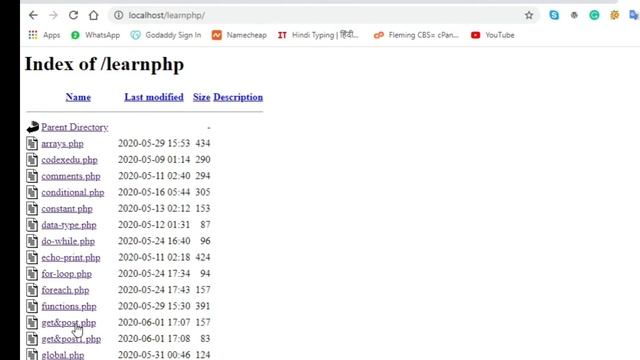Click the orange gear extension icon
The width and height of the screenshot is (640, 360).
pyautogui.click(x=615, y=15)
